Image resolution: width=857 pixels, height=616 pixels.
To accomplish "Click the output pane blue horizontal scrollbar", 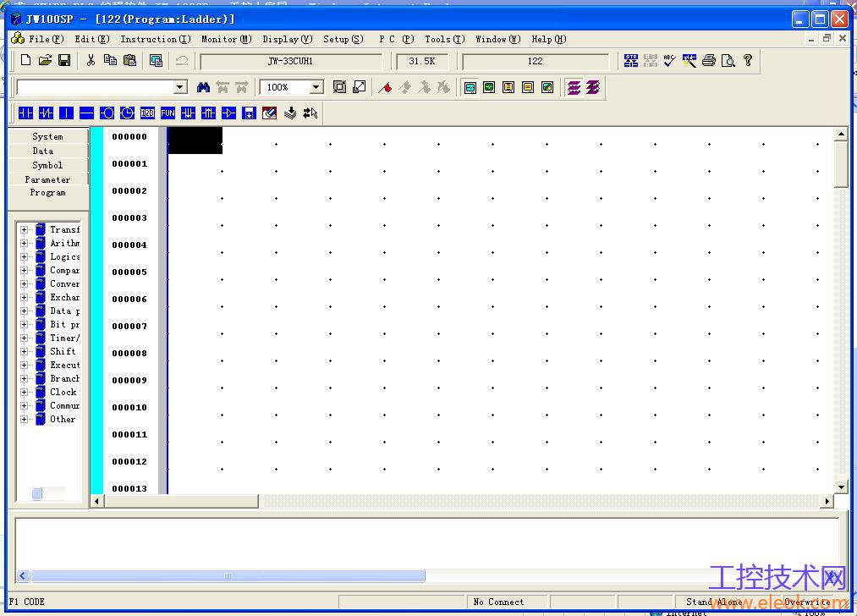I will click(228, 575).
